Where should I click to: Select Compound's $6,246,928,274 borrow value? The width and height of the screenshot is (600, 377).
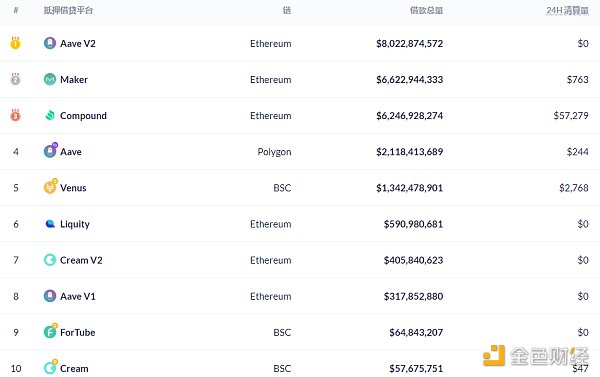tap(409, 116)
